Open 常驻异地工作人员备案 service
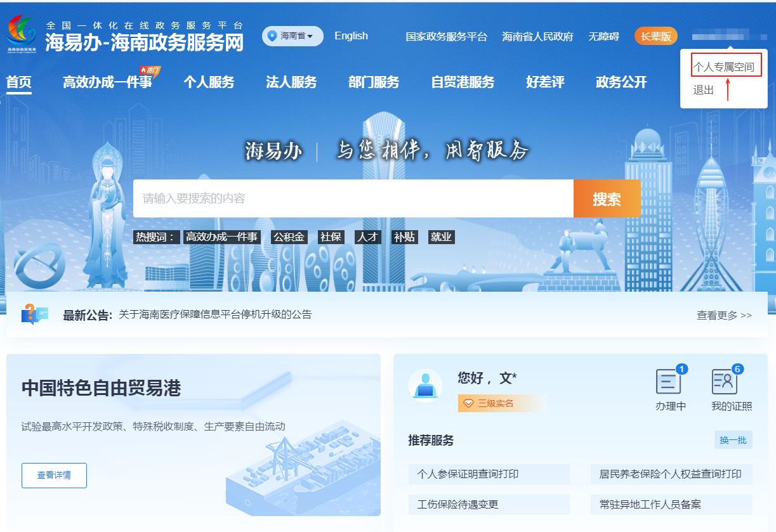 point(671,505)
